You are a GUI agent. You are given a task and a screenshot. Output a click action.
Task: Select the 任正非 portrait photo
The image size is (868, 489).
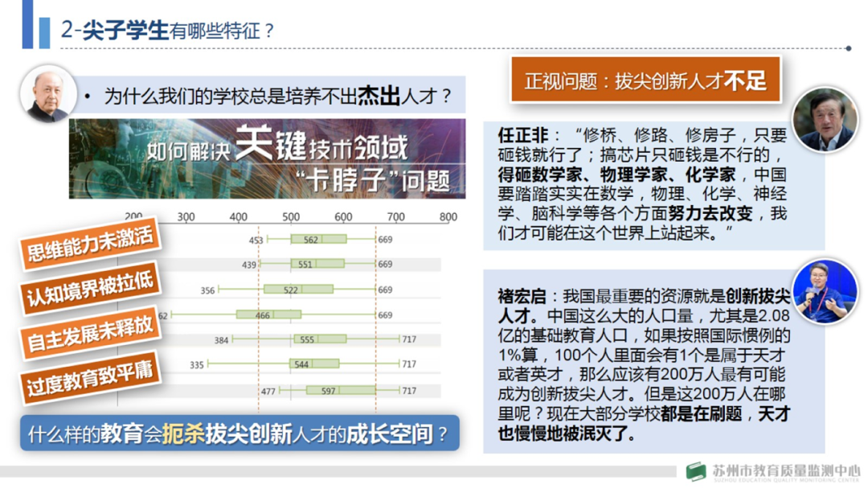825,119
